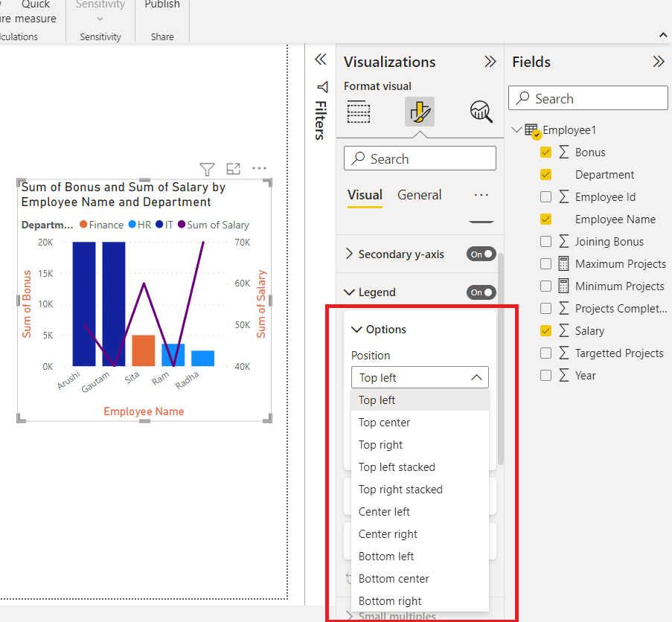Uncheck the Employee Name field checkbox
Viewport: 672px width, 622px height.
(x=545, y=219)
